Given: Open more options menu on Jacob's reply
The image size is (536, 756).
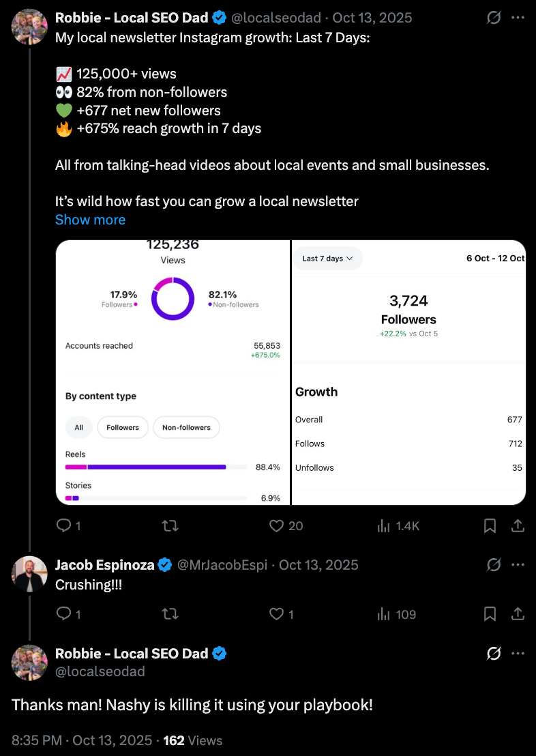Looking at the screenshot, I should (x=518, y=565).
